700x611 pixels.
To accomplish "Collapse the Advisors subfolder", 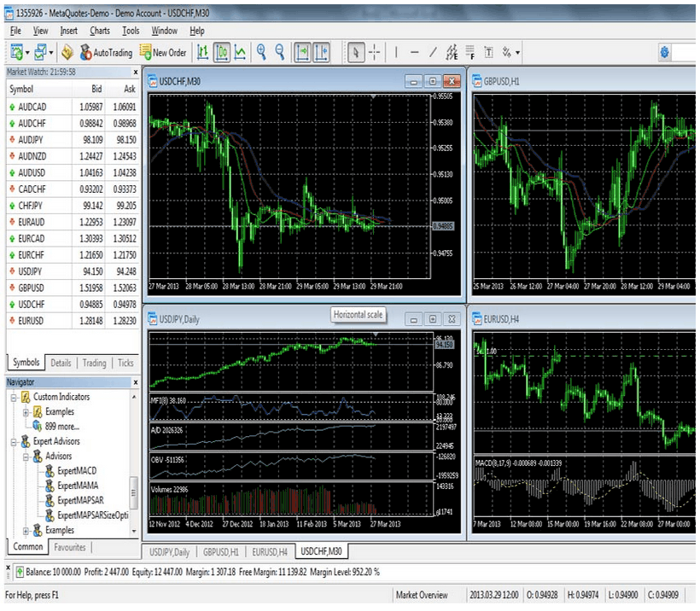I will [x=26, y=457].
